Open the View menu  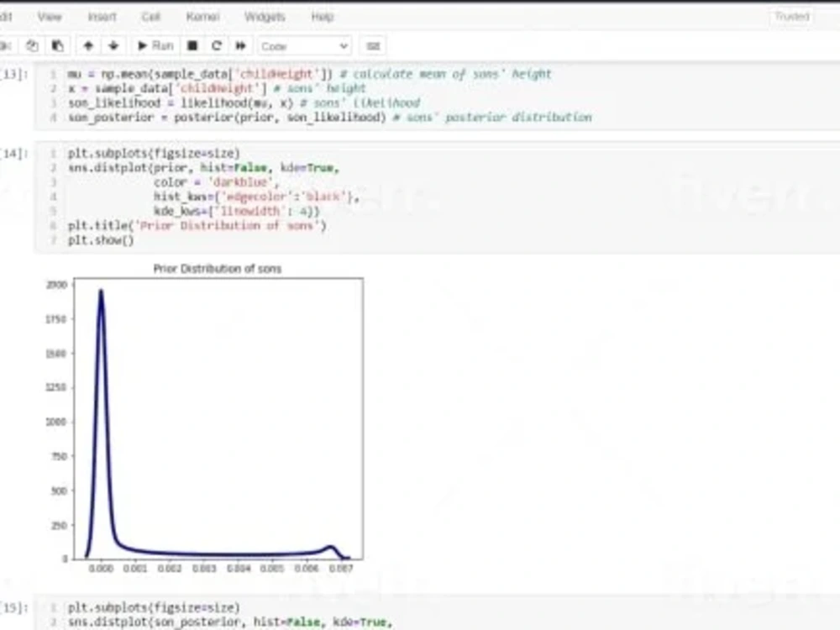(x=50, y=17)
